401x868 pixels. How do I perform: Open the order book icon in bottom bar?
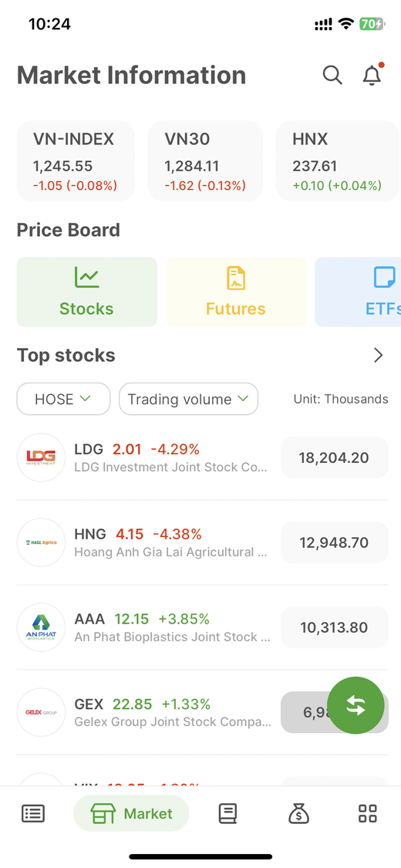click(228, 813)
